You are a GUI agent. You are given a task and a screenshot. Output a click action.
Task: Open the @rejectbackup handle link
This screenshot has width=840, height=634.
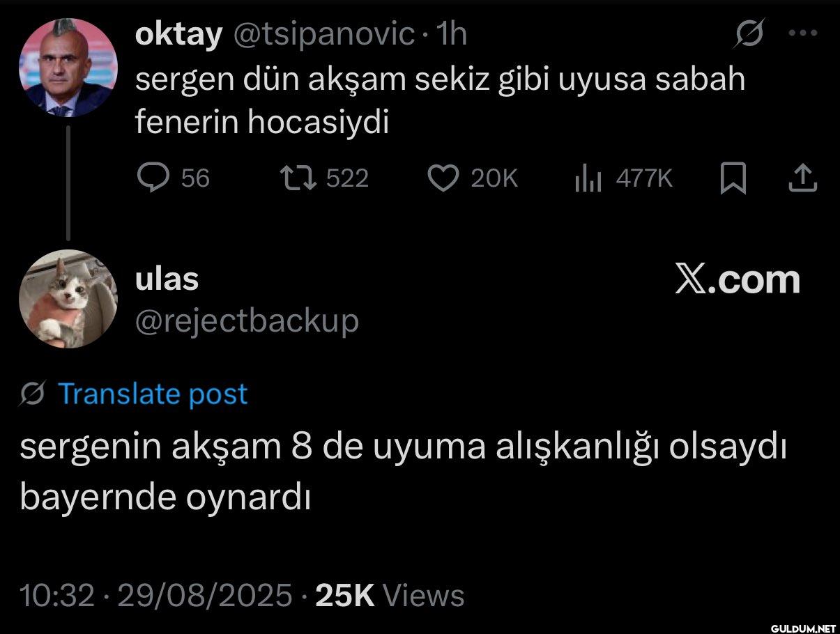point(247,321)
